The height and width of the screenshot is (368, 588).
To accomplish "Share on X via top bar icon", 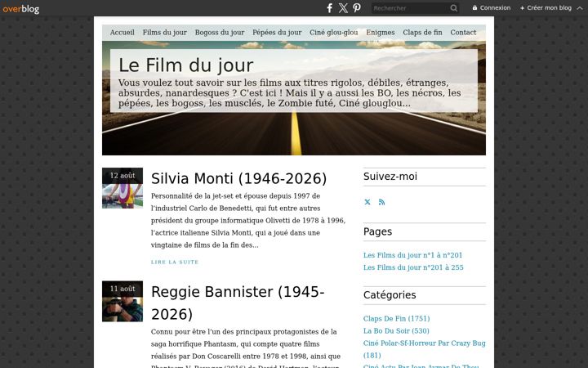I will (x=343, y=8).
